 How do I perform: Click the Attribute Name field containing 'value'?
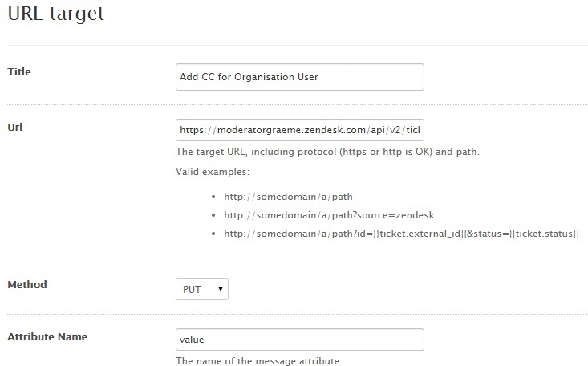pyautogui.click(x=299, y=340)
